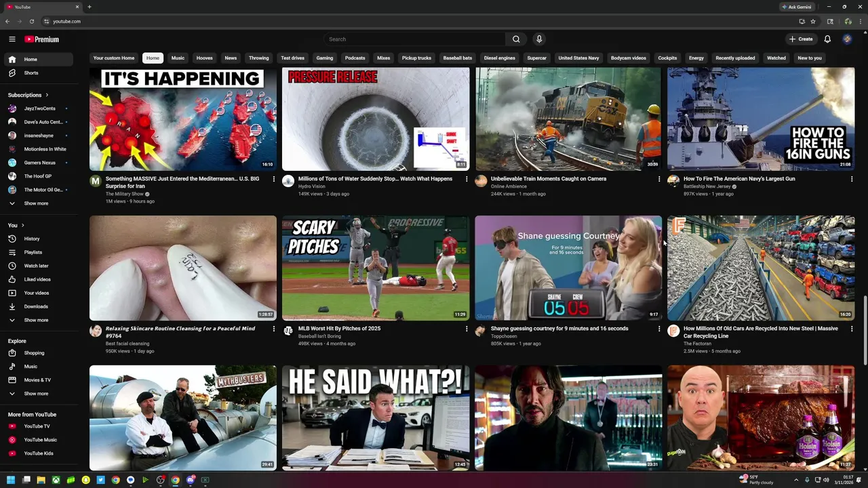Play the car recycling conveyor thumbnail
This screenshot has height=488, width=868.
point(761,268)
